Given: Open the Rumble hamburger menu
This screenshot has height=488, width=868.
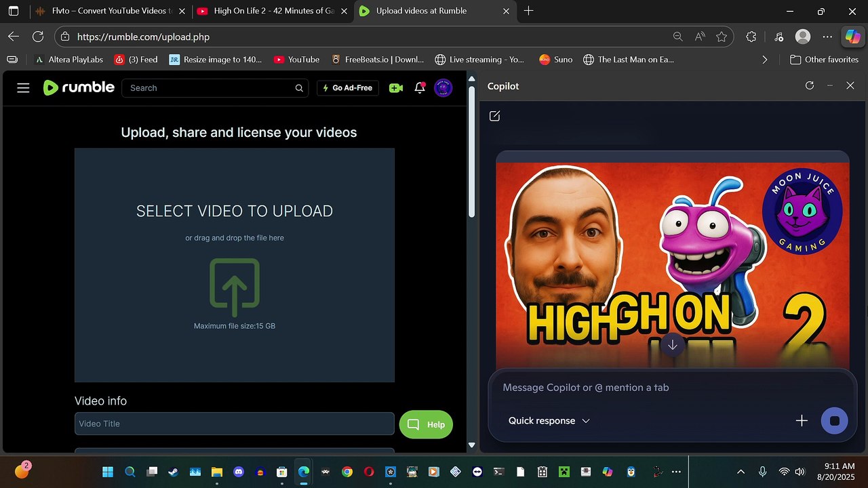Looking at the screenshot, I should [23, 87].
